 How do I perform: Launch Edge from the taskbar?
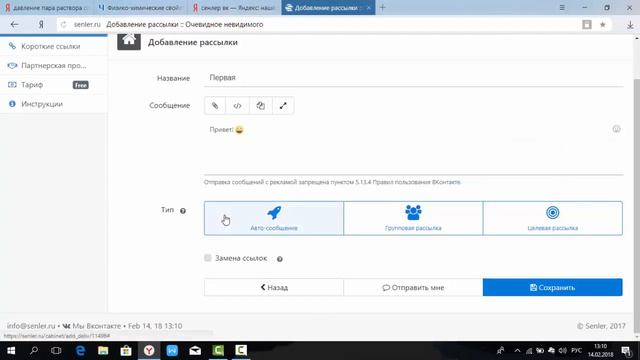pos(80,350)
